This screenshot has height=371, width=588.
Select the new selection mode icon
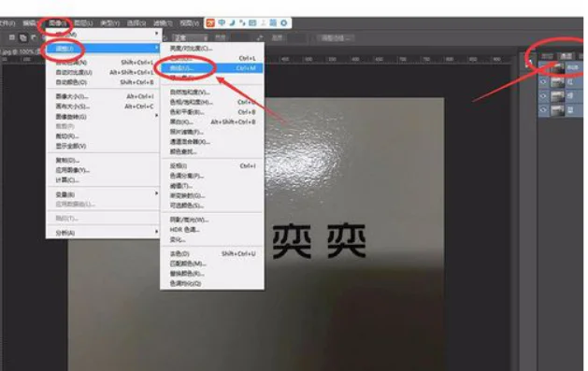click(x=12, y=37)
